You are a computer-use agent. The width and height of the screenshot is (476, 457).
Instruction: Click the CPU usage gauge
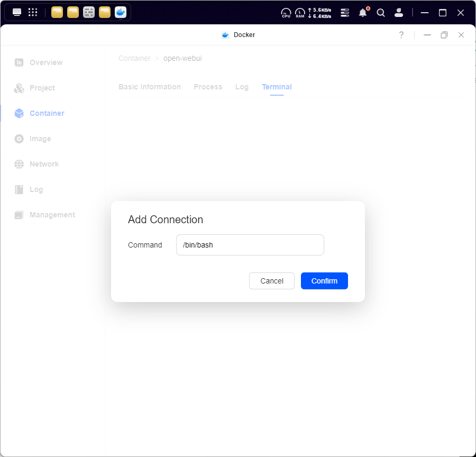286,13
